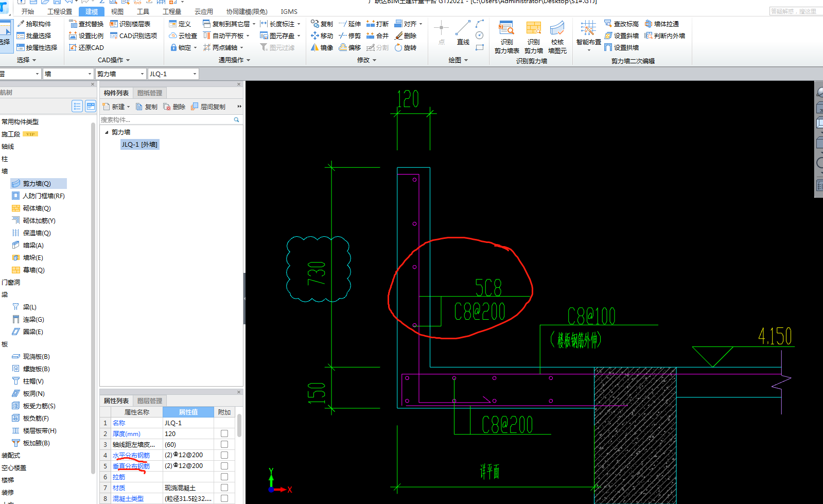Expand the 修改 group dropdown

(x=375, y=60)
